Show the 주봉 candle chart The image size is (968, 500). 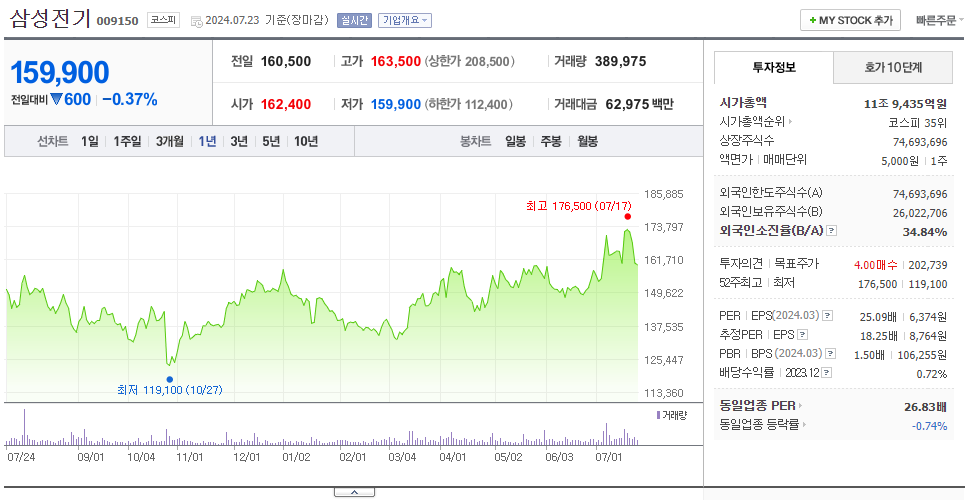[x=551, y=141]
